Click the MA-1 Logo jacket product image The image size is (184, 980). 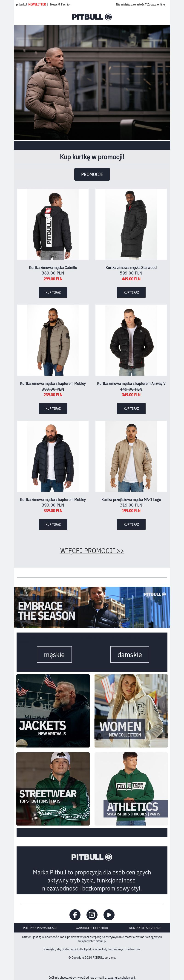point(131,456)
